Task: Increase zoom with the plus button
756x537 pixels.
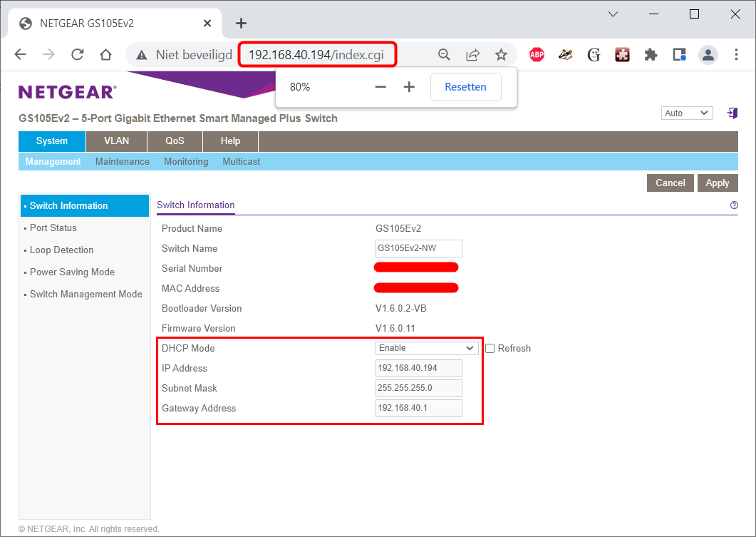Action: (x=409, y=87)
